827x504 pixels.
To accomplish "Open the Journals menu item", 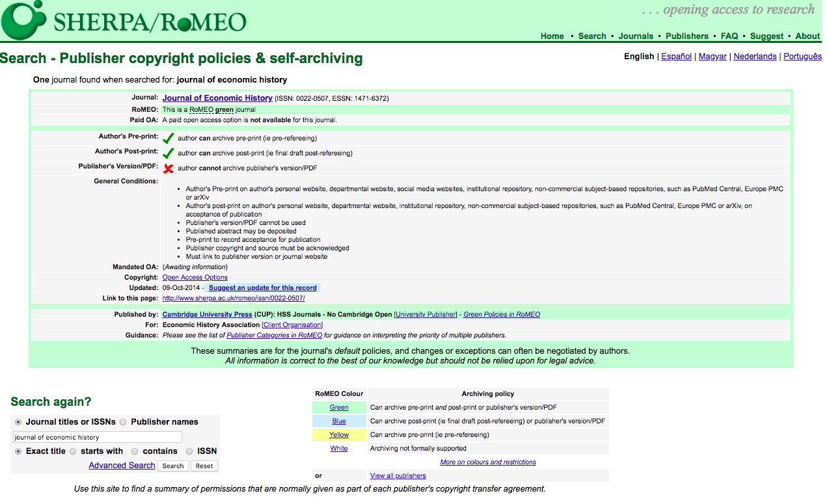I will click(x=635, y=36).
